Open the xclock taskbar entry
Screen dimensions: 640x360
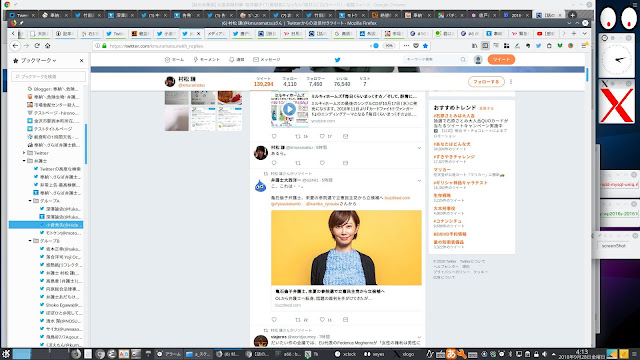(345, 354)
